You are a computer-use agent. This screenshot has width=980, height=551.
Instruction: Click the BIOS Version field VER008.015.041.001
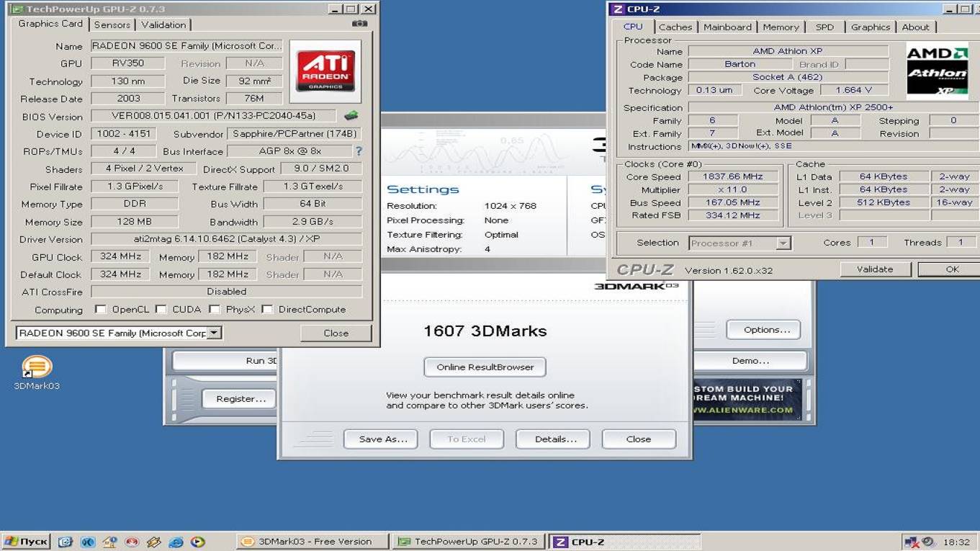[x=214, y=116]
